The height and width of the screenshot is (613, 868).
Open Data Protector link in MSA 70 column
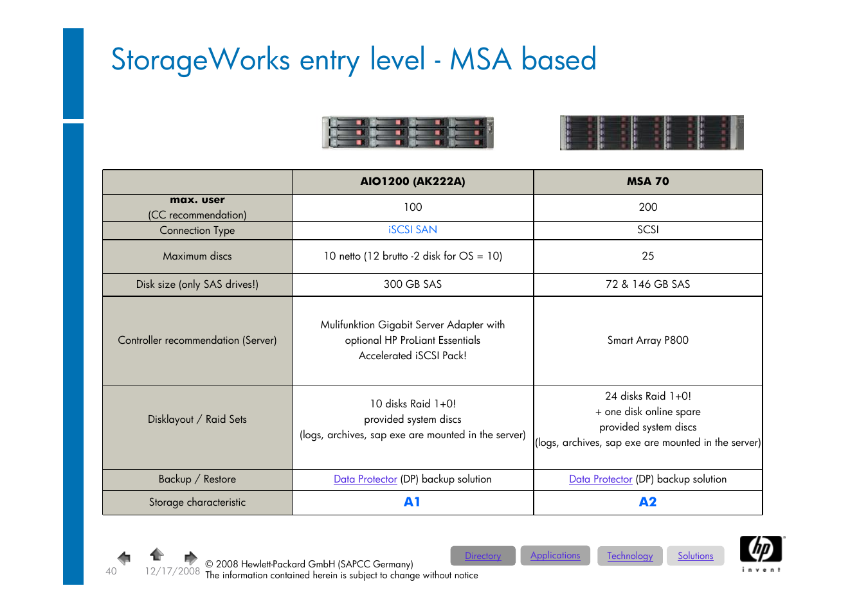(x=601, y=479)
